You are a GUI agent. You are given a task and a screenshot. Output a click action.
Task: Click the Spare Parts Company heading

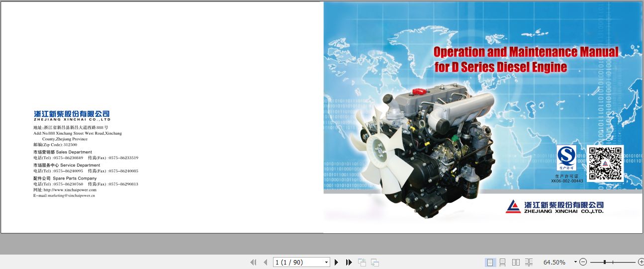65,178
